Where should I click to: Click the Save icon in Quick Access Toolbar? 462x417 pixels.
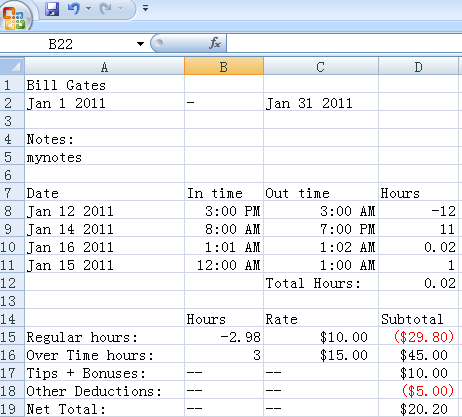52,9
